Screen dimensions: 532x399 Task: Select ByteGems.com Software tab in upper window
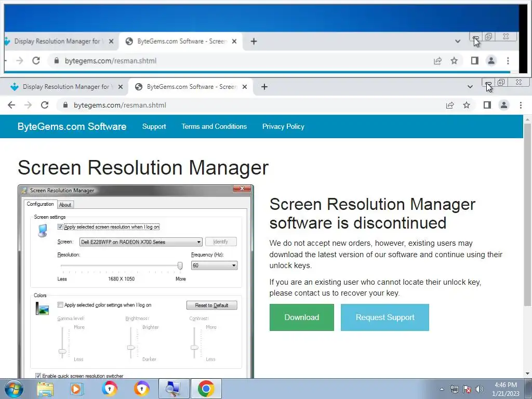coord(181,42)
